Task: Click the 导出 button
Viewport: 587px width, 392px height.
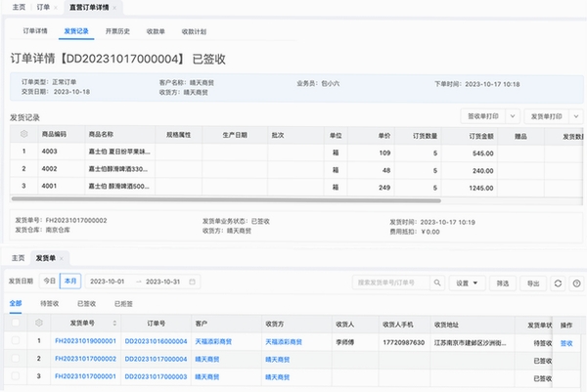Action: 533,283
